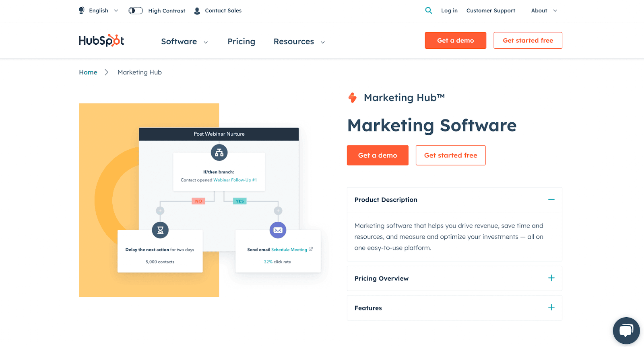The width and height of the screenshot is (644, 347).
Task: Open the Resources nav menu
Action: point(294,41)
